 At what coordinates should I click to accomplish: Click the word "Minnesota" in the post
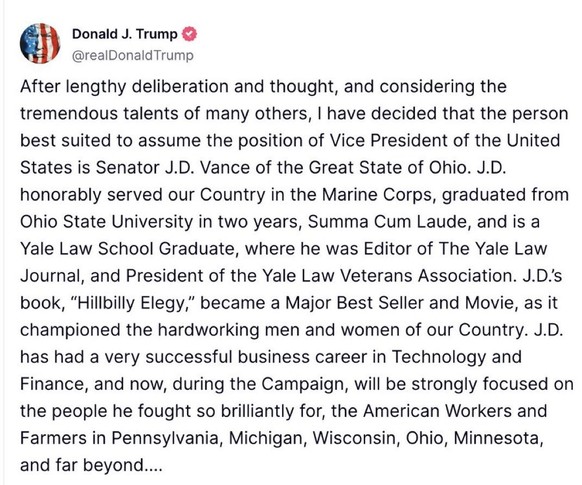point(498,438)
